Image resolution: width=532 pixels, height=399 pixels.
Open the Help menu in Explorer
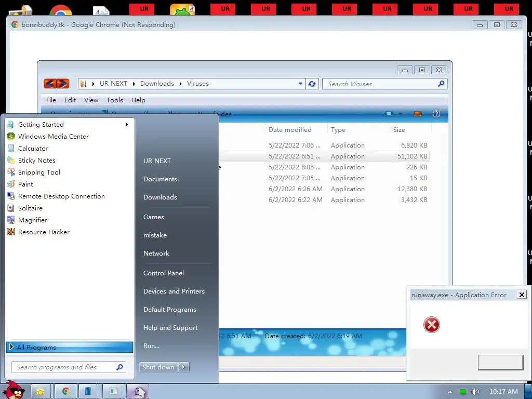[x=138, y=100]
